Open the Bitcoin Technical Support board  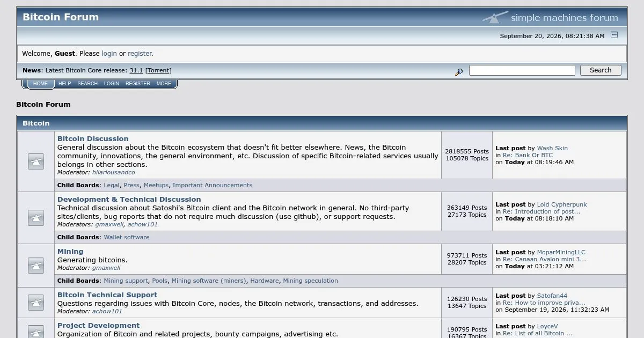(107, 295)
